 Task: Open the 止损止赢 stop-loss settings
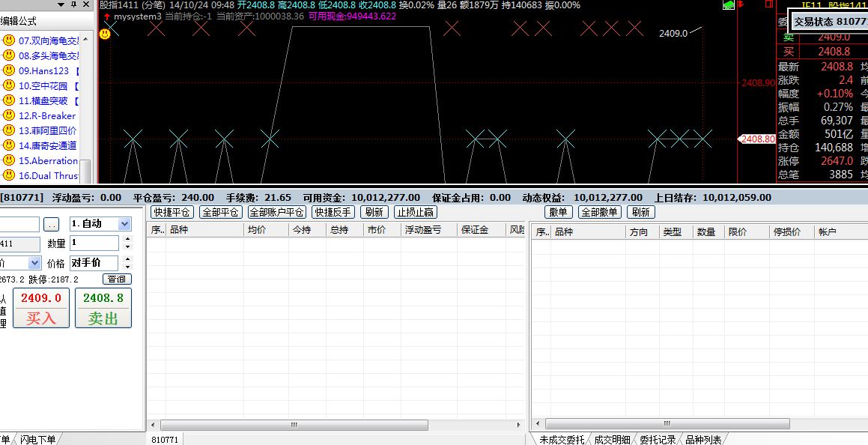(416, 212)
